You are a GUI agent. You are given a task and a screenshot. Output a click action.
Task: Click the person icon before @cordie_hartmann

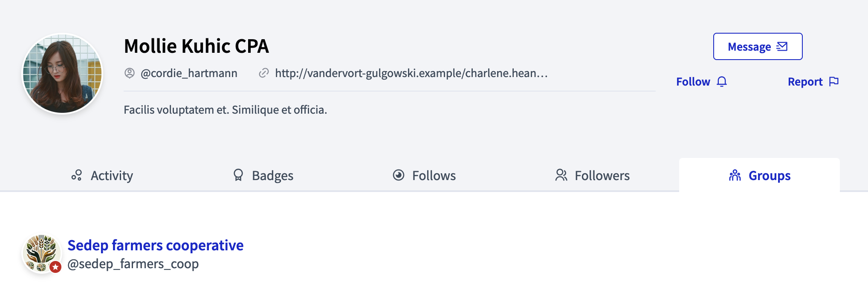point(129,73)
